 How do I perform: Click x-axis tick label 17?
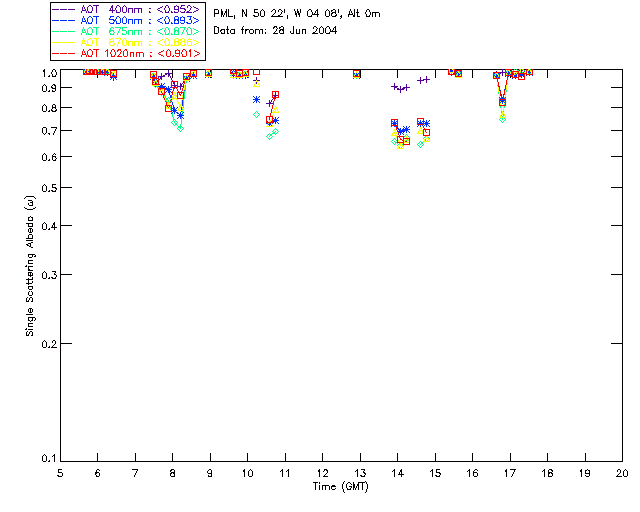(510, 473)
